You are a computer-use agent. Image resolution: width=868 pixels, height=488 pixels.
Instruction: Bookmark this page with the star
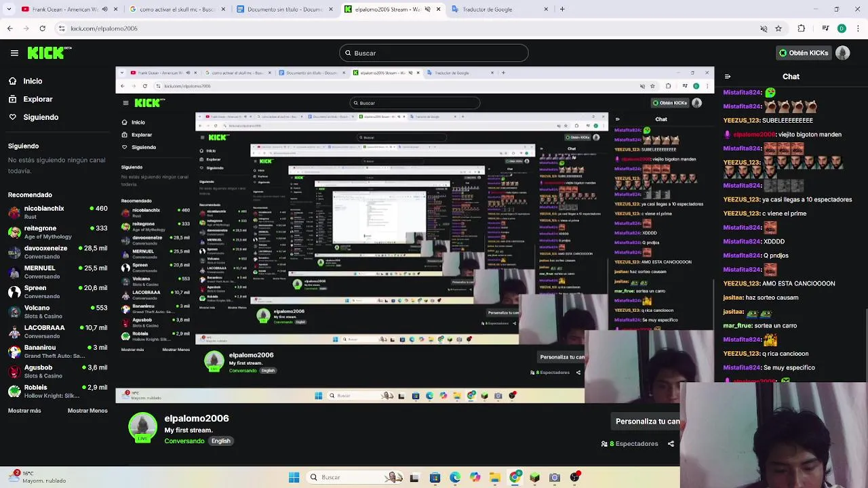[x=778, y=28]
